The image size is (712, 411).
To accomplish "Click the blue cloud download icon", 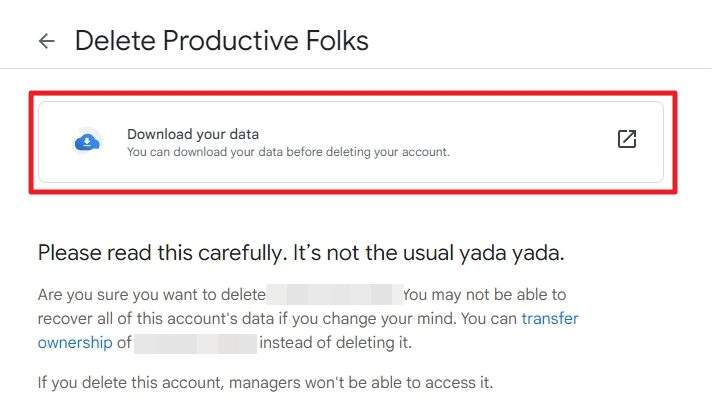I will [87, 143].
